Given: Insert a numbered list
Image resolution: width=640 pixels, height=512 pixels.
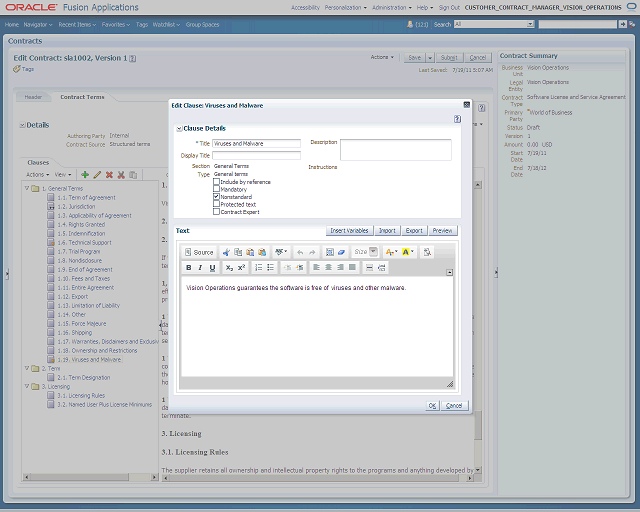Looking at the screenshot, I should (x=258, y=268).
